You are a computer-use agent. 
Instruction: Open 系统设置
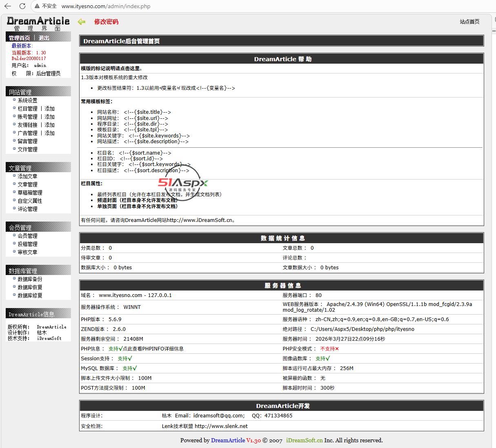[x=27, y=100]
